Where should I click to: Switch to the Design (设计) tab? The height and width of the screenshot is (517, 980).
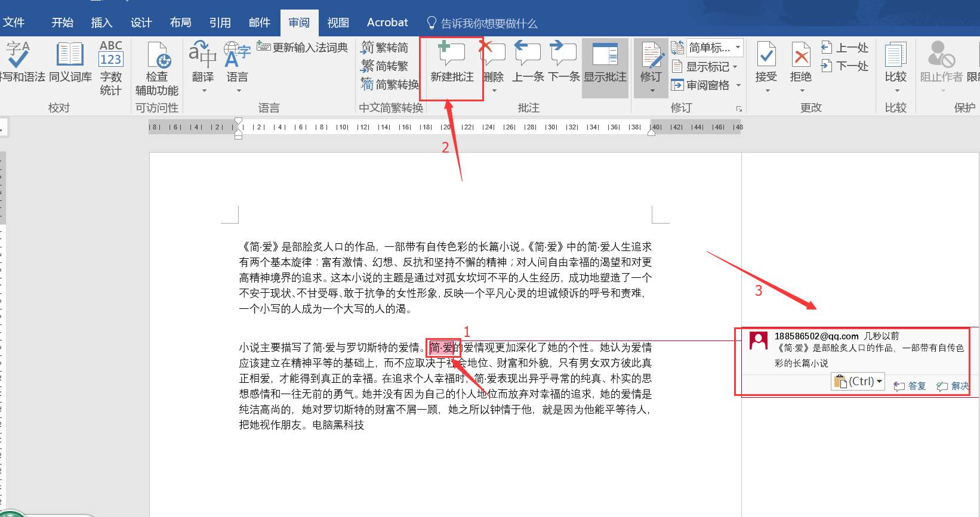[141, 23]
